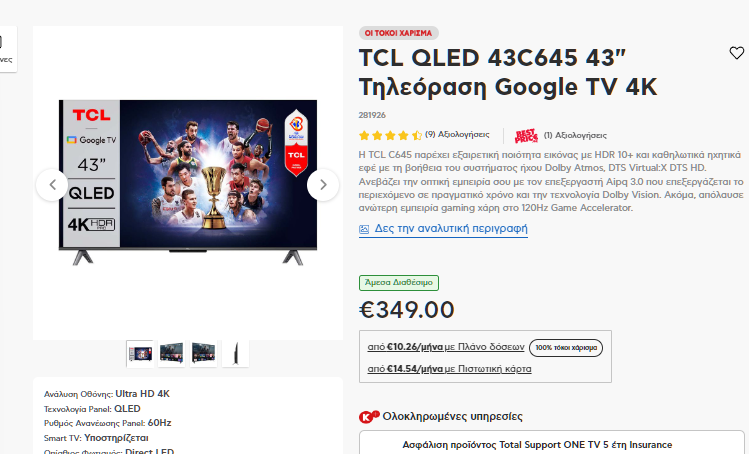Click ΟΙ ΤΟΚΟΙ ΧΑΡΙΣΜΑ promo tag
Image resolution: width=749 pixels, height=454 pixels.
point(398,33)
